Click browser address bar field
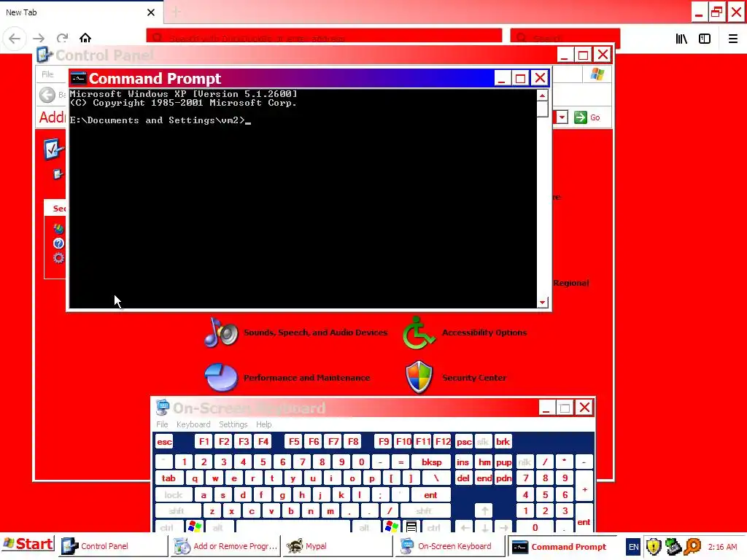Viewport: 747px width, 560px height. pyautogui.click(x=325, y=38)
